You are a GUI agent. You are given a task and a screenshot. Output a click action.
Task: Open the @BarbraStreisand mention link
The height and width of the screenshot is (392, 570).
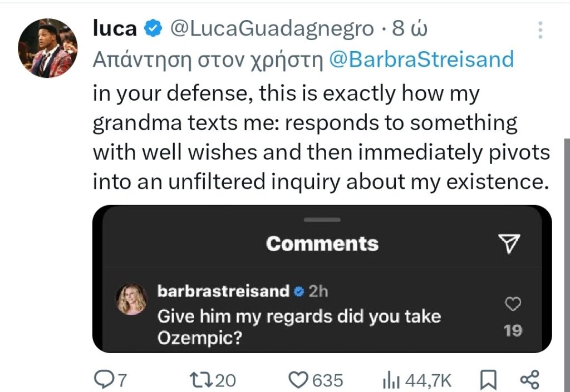(422, 59)
